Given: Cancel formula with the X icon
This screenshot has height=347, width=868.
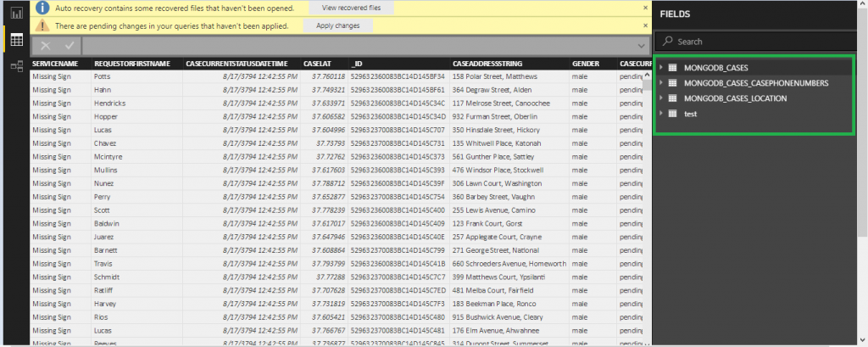Looking at the screenshot, I should tap(46, 46).
